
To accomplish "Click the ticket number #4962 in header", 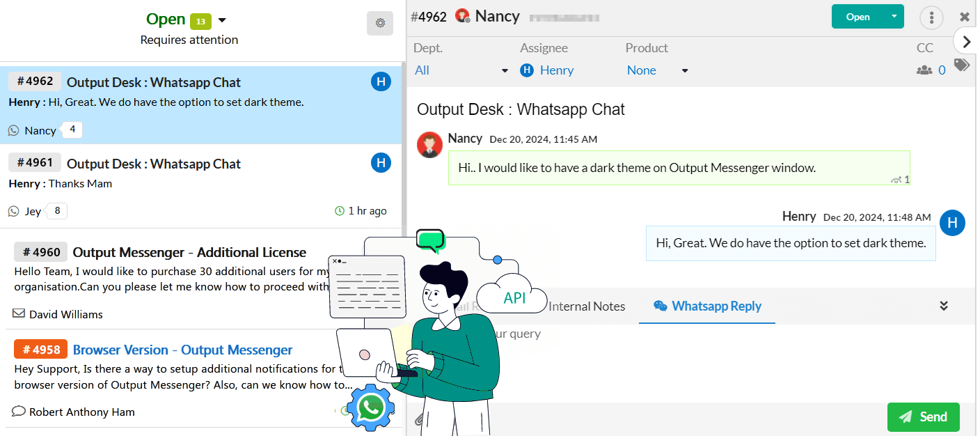I will click(x=429, y=17).
